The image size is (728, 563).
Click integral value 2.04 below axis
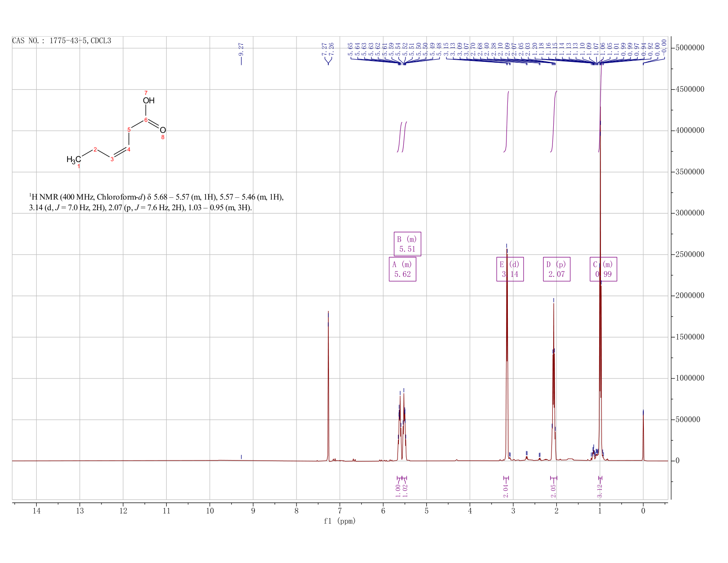506,490
